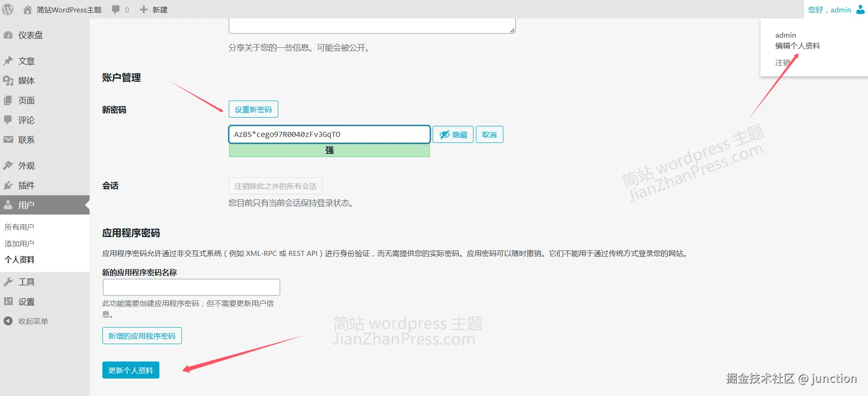The width and height of the screenshot is (868, 396).
Task: Click the Contact envelope icon
Action: tap(8, 140)
